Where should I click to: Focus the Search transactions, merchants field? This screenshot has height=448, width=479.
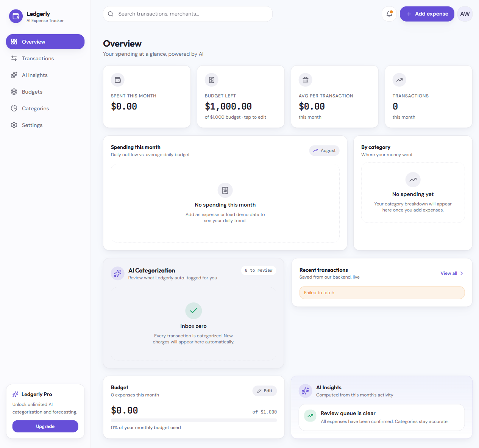(188, 14)
